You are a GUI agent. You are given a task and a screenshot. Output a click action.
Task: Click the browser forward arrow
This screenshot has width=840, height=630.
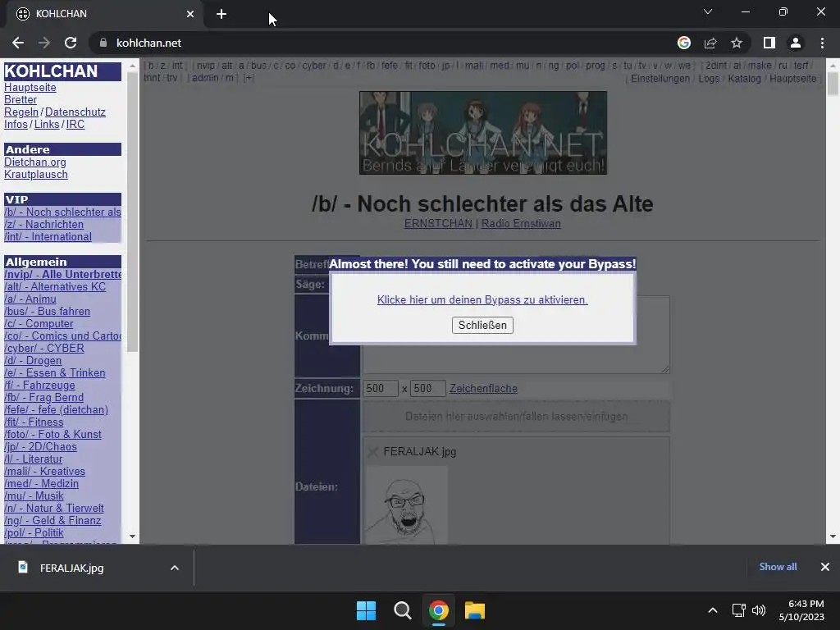(x=44, y=43)
